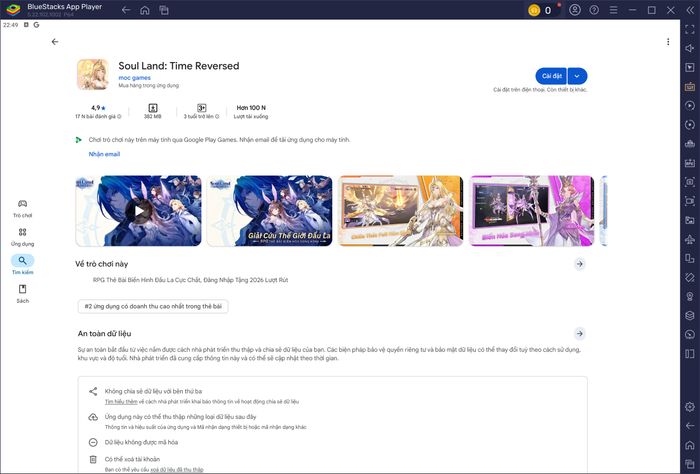Image resolution: width=700 pixels, height=474 pixels.
Task: Open the Play Store three-dot overflow menu
Action: click(x=668, y=42)
